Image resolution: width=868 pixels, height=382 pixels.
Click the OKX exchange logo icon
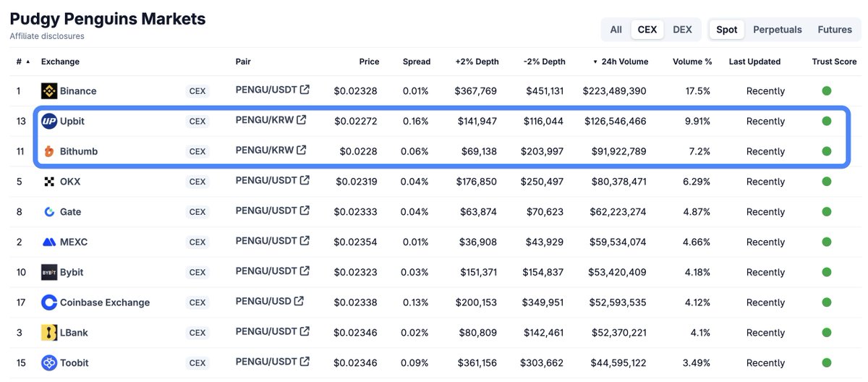pos(49,182)
